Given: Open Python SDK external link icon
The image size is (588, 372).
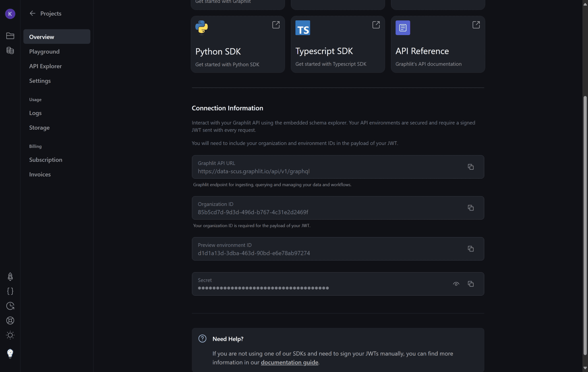Looking at the screenshot, I should (276, 25).
